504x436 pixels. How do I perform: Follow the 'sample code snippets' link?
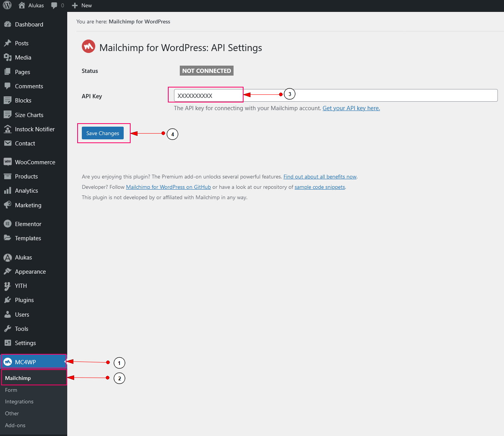pyautogui.click(x=320, y=187)
